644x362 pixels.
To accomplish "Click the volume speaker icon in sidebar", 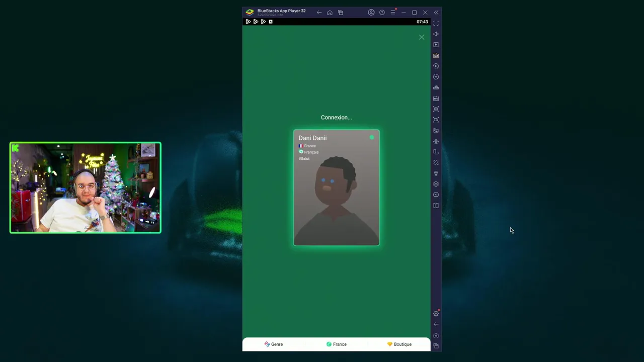I will point(436,34).
